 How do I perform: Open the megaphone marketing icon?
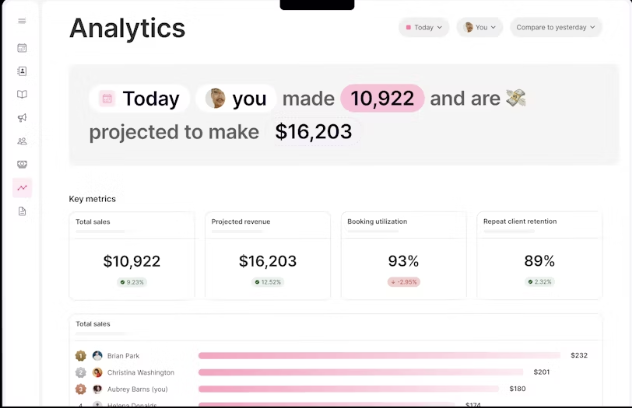tap(22, 118)
